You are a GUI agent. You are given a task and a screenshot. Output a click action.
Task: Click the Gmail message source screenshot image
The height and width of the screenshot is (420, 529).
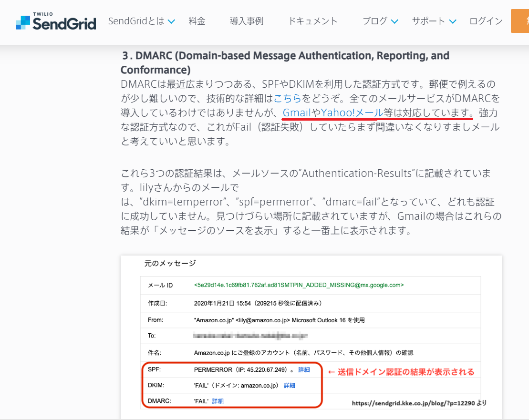(x=311, y=338)
